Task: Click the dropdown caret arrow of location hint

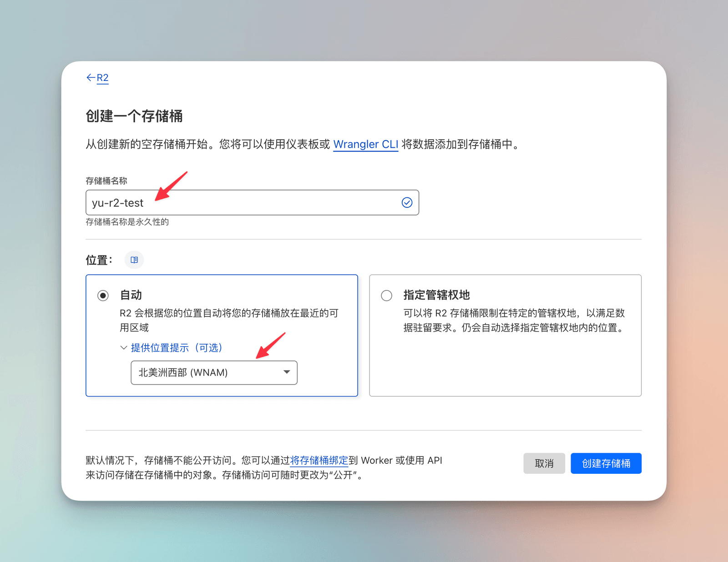Action: click(287, 372)
